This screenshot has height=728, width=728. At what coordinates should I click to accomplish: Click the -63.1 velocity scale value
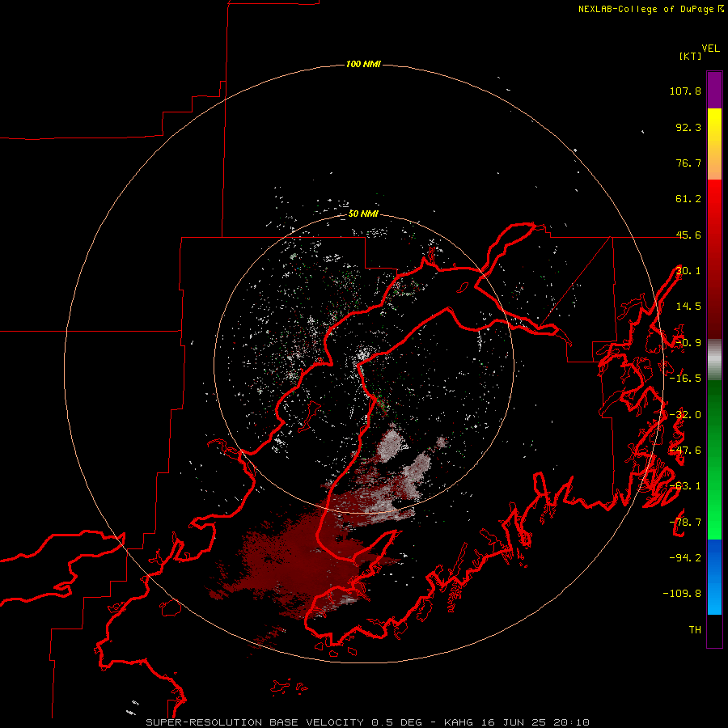[x=685, y=486]
